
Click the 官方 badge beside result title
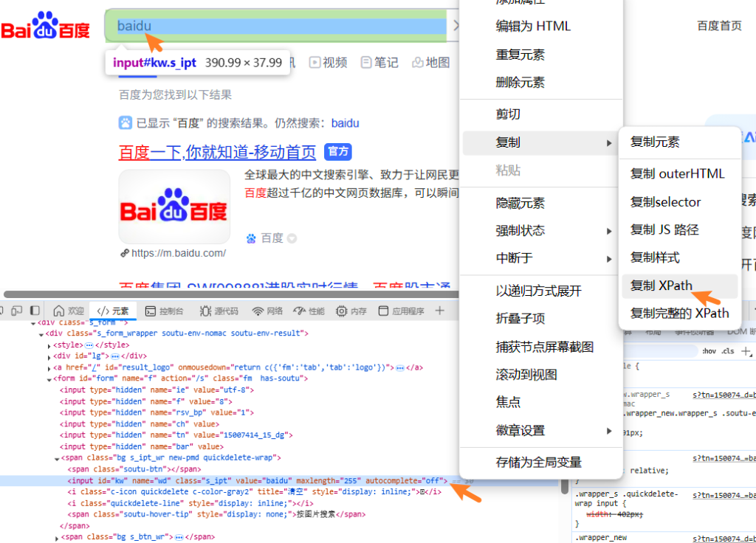338,152
